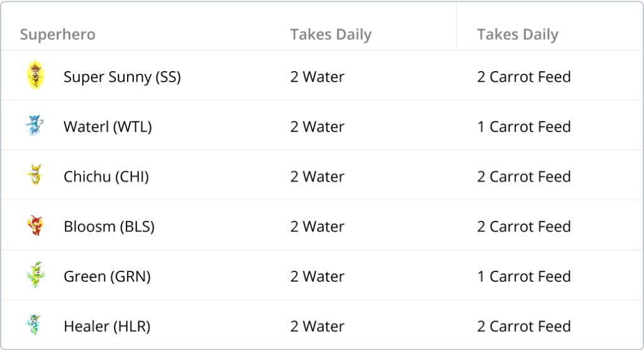Click the Bloosm red character icon
This screenshot has width=644, height=350.
(x=35, y=225)
